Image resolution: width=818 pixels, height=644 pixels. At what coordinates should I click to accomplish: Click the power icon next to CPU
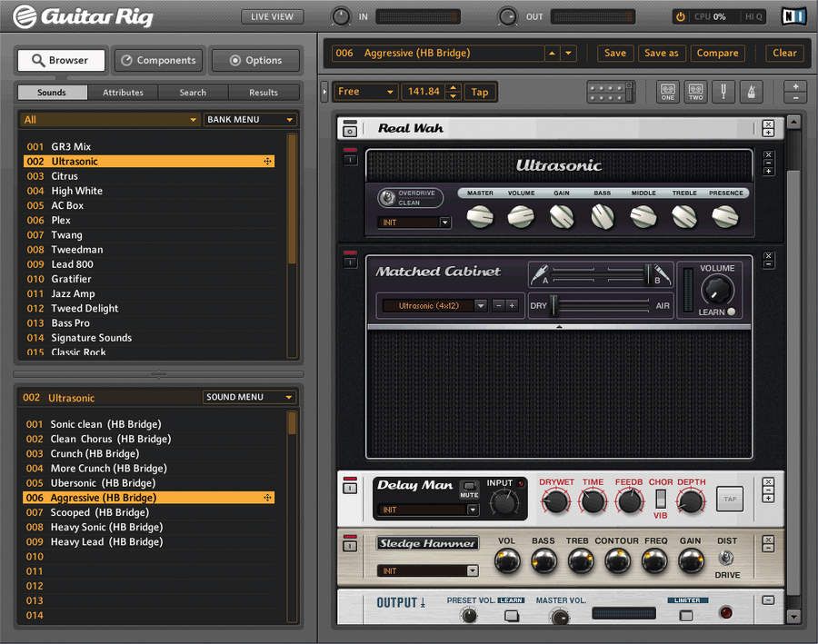click(x=680, y=16)
